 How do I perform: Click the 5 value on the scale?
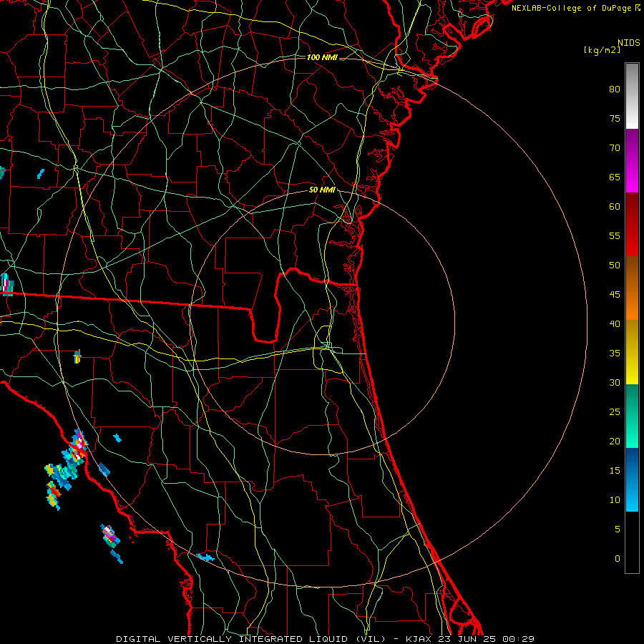click(x=618, y=529)
